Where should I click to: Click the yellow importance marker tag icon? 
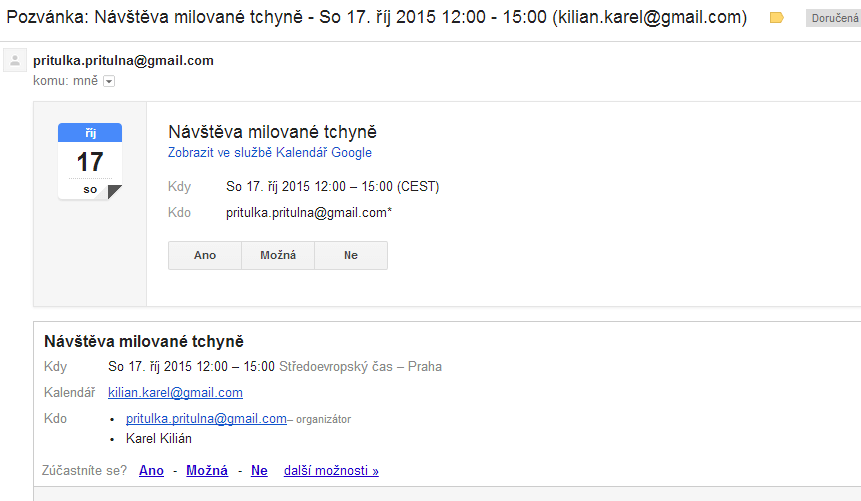pos(776,18)
